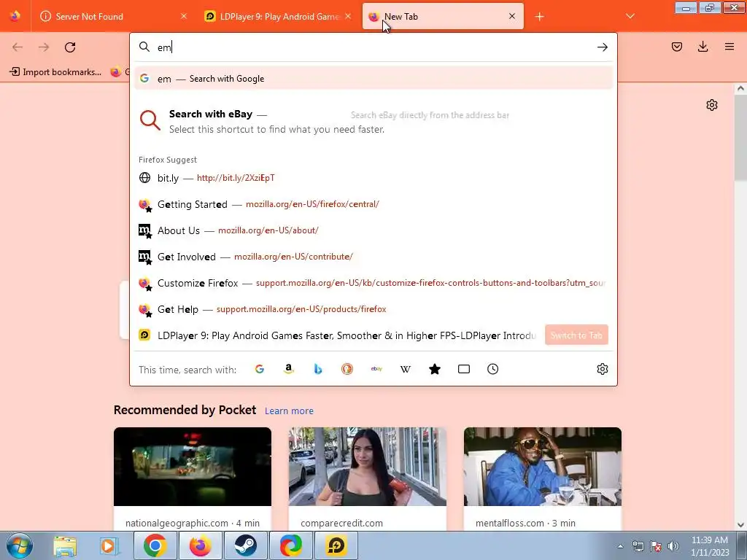Close the Server Not Found tab
This screenshot has height=560, width=747.
point(184,16)
